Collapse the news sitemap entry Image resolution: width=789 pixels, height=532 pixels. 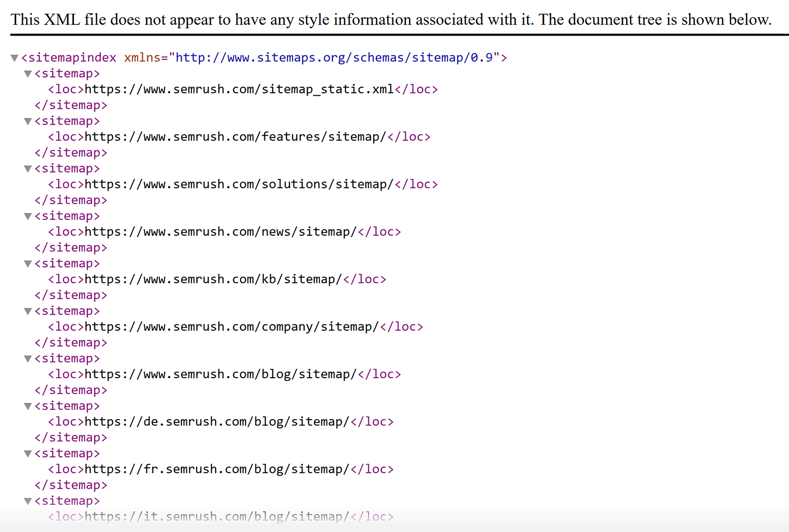tap(28, 215)
